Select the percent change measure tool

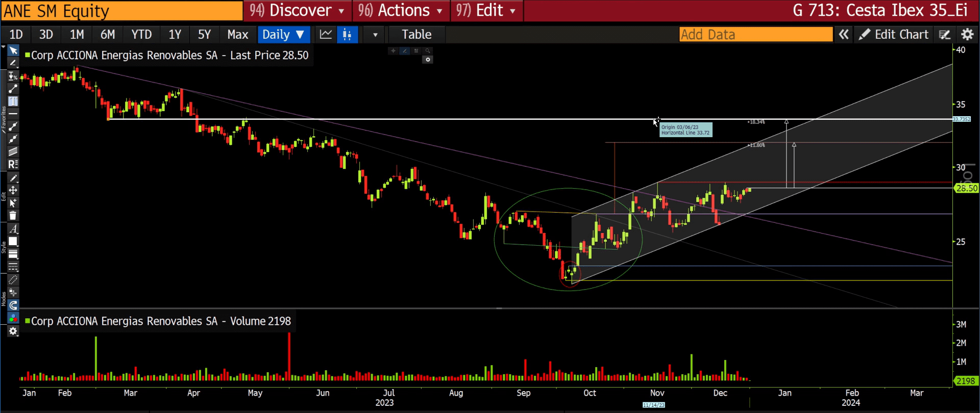13,76
